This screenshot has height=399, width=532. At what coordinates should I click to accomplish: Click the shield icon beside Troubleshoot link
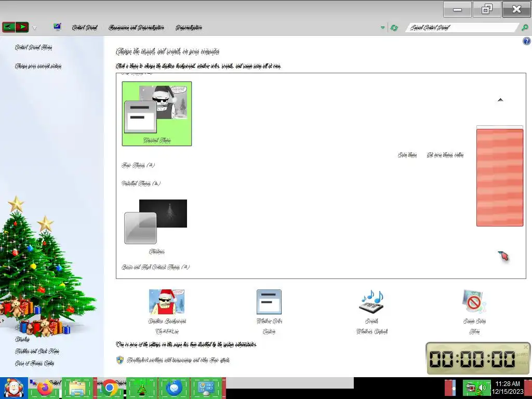coord(120,360)
